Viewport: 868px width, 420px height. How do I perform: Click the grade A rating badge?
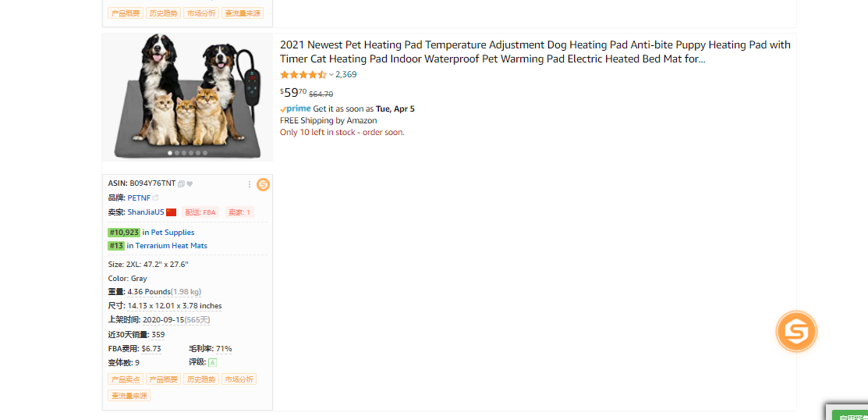click(x=213, y=362)
